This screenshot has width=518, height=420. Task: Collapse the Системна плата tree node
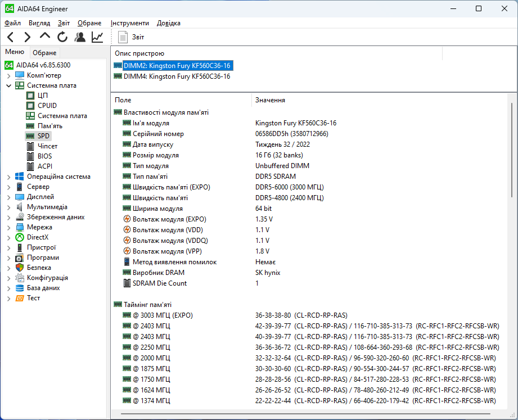coord(8,85)
